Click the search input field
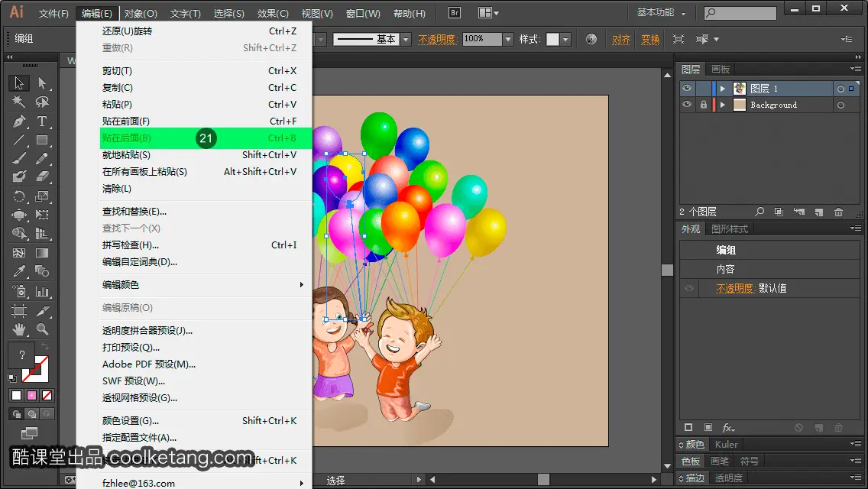 740,12
